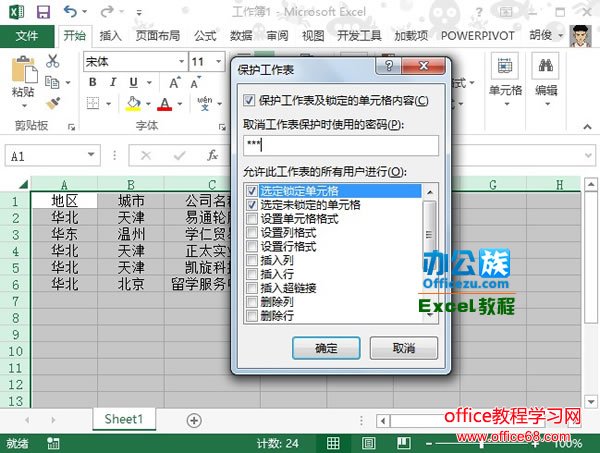Click the user account name 胡俊
This screenshot has height=453, width=600.
[541, 35]
